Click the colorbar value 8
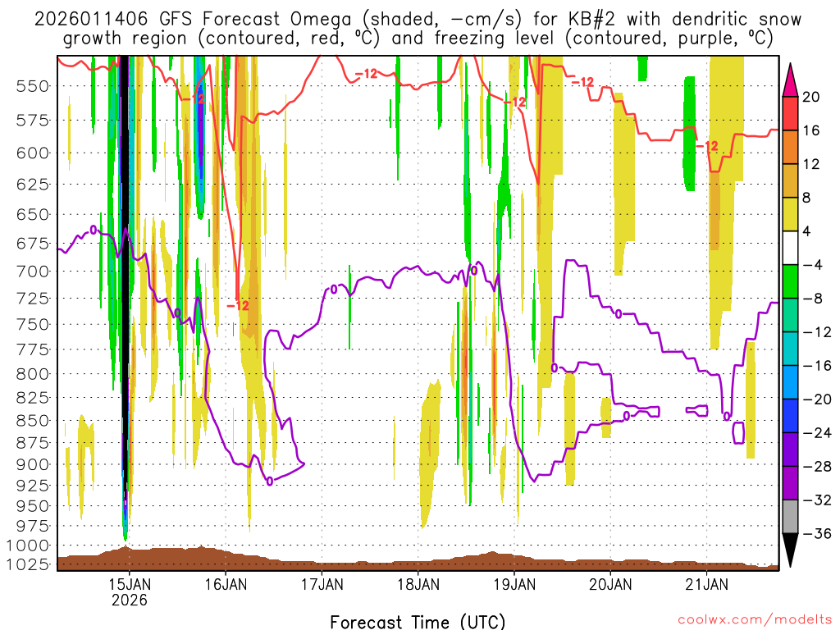The image size is (840, 630). [x=807, y=199]
